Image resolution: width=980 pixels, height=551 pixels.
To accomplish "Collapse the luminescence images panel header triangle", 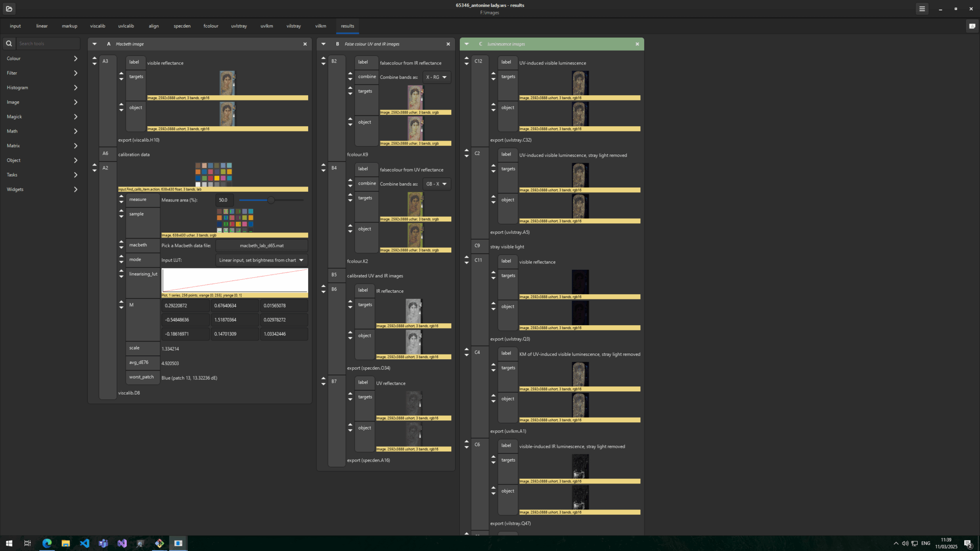I will coord(467,44).
